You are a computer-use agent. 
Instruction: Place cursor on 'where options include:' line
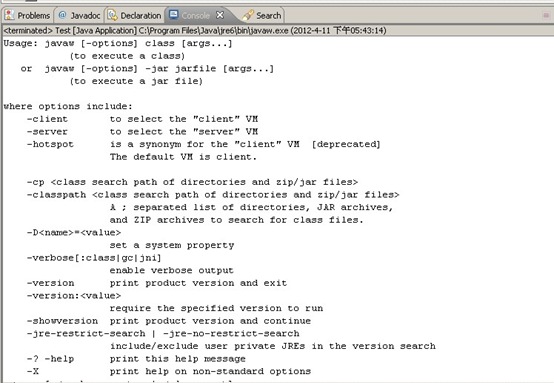(68, 106)
